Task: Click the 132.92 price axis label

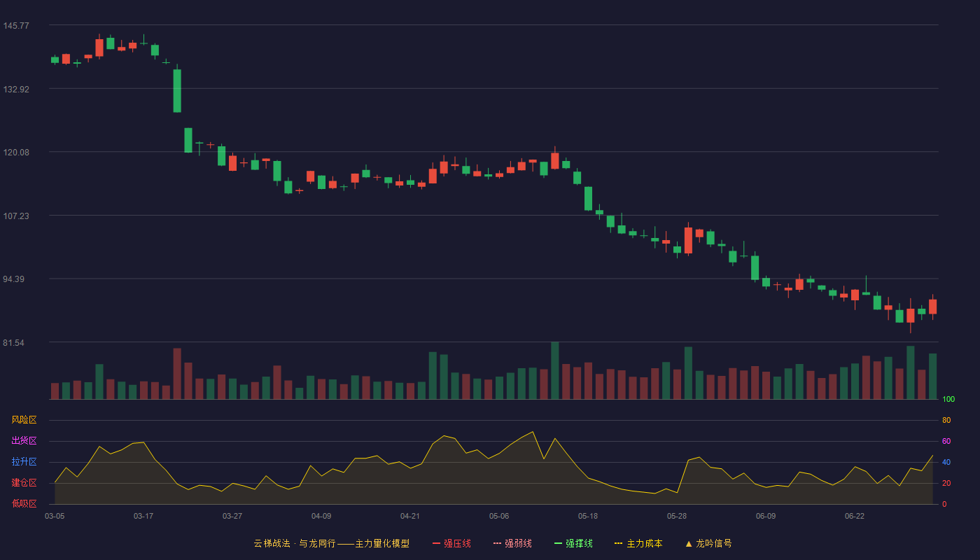Action: click(x=16, y=90)
